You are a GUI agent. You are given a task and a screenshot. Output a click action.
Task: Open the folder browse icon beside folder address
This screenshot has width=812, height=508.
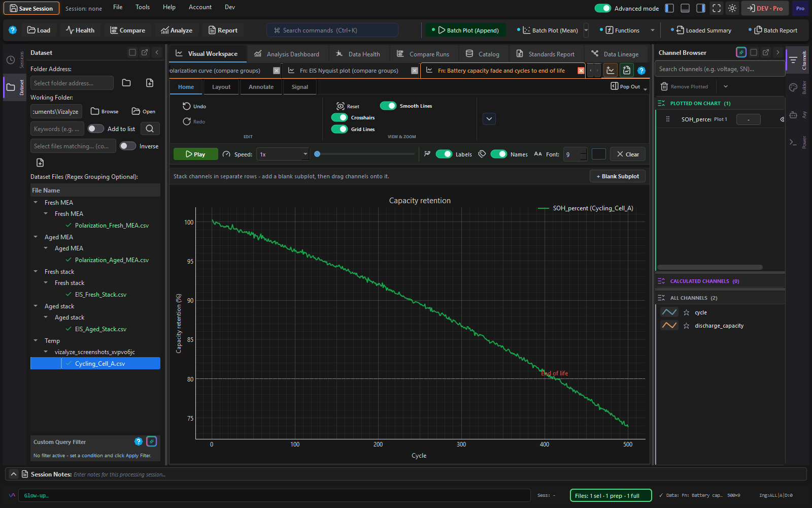[126, 83]
